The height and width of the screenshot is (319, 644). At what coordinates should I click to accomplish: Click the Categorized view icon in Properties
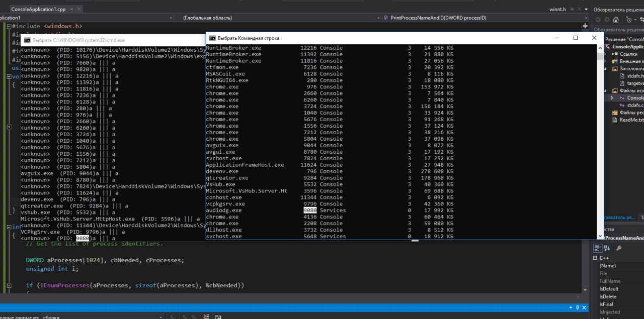pos(597,248)
